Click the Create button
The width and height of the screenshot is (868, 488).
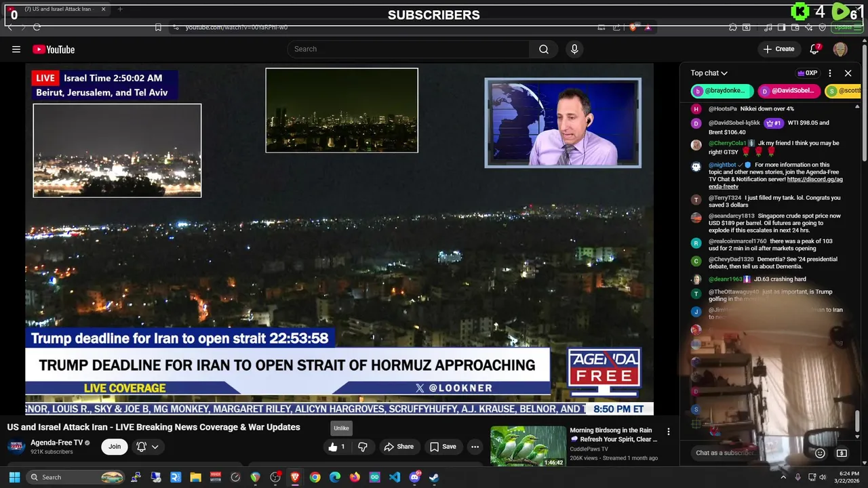(778, 49)
